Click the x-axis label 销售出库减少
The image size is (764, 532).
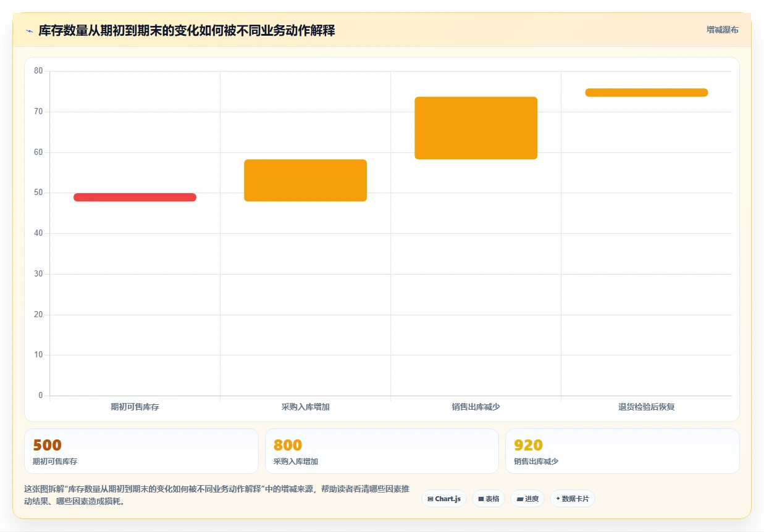pos(476,407)
